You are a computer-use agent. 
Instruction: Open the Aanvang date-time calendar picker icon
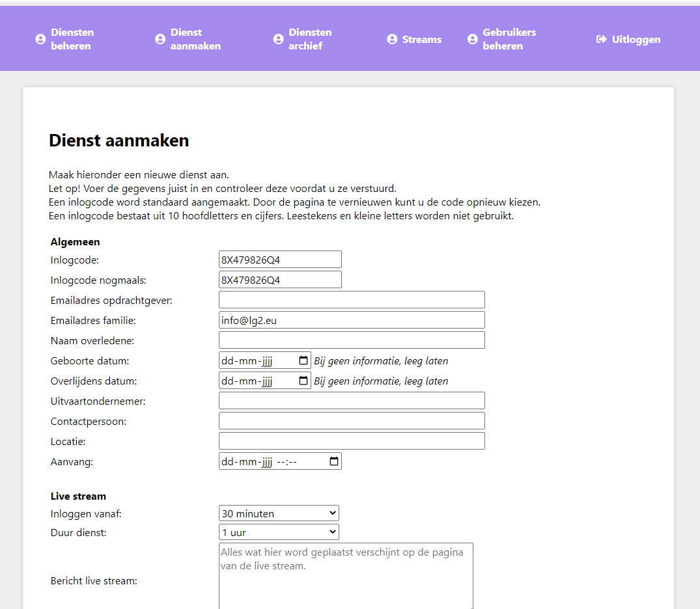pos(334,461)
